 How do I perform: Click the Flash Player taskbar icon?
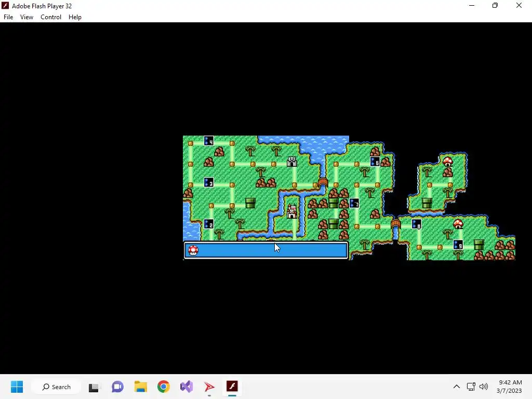(x=232, y=387)
